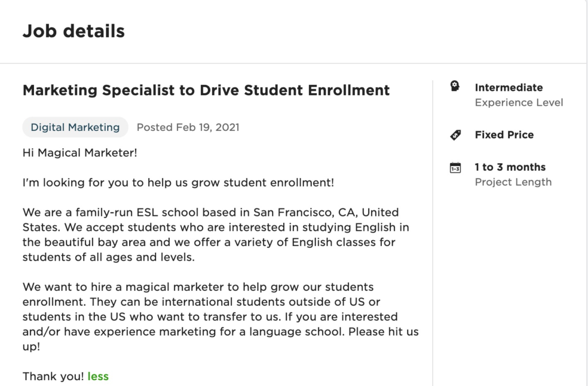This screenshot has height=386, width=588.
Task: Click the Intermediate experience level head icon
Action: pyautogui.click(x=455, y=87)
